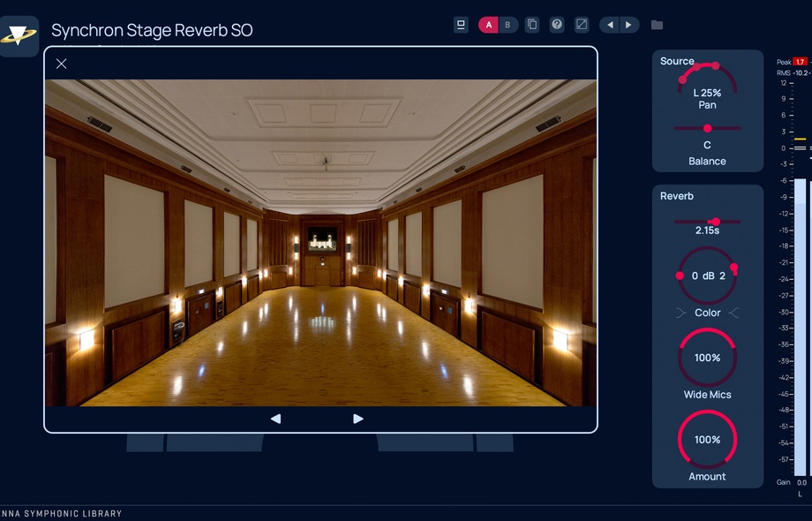This screenshot has height=521, width=812.
Task: Reset the red Peak value indicator
Action: coord(799,61)
